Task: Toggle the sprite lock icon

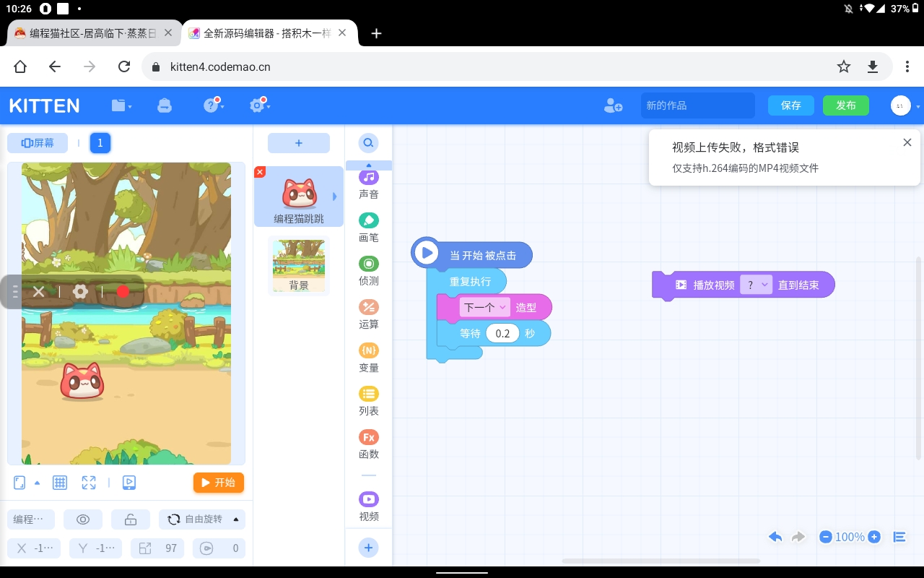Action: (x=131, y=519)
